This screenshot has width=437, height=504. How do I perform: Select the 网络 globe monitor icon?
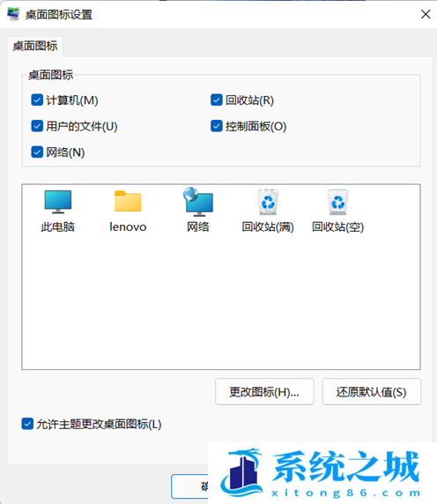click(x=198, y=202)
